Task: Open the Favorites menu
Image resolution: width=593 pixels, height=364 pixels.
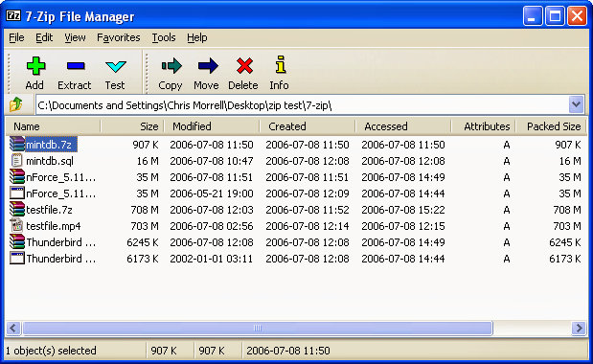Action: (119, 37)
